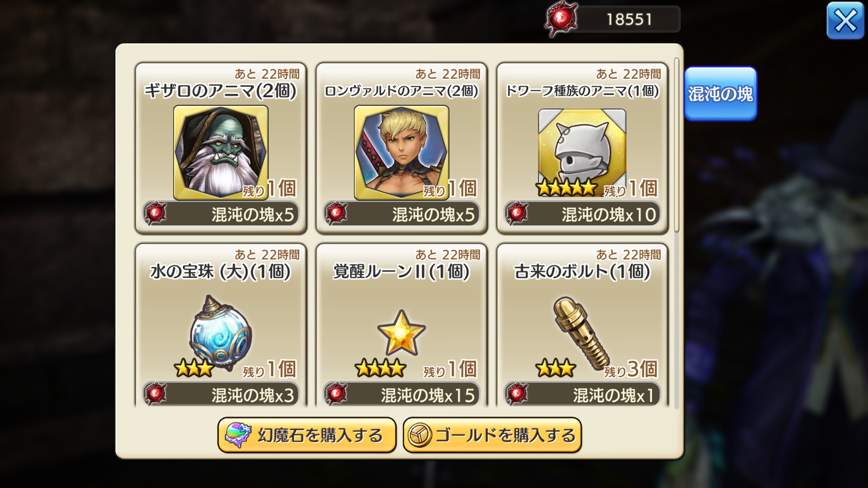Tap the ancient bolt (古来のボルト) icon
868x488 pixels.
pos(581,332)
